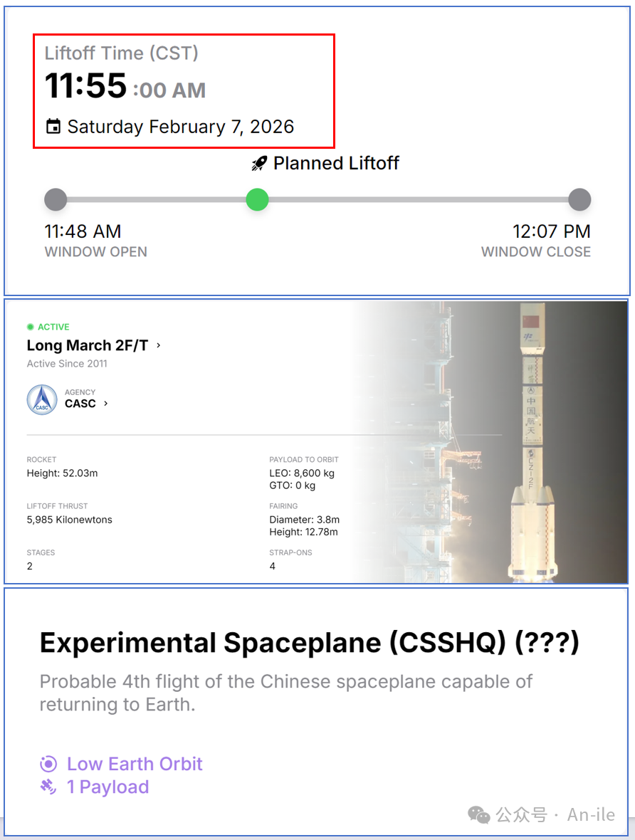The image size is (635, 840).
Task: Open the Low Earth Orbit link
Action: (x=135, y=765)
